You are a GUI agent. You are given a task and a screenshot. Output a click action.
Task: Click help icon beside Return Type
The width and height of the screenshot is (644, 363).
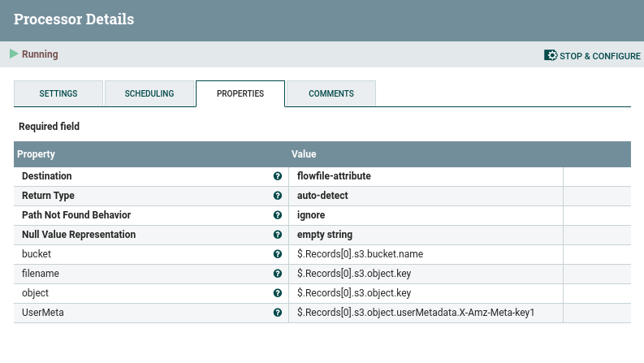pos(278,196)
